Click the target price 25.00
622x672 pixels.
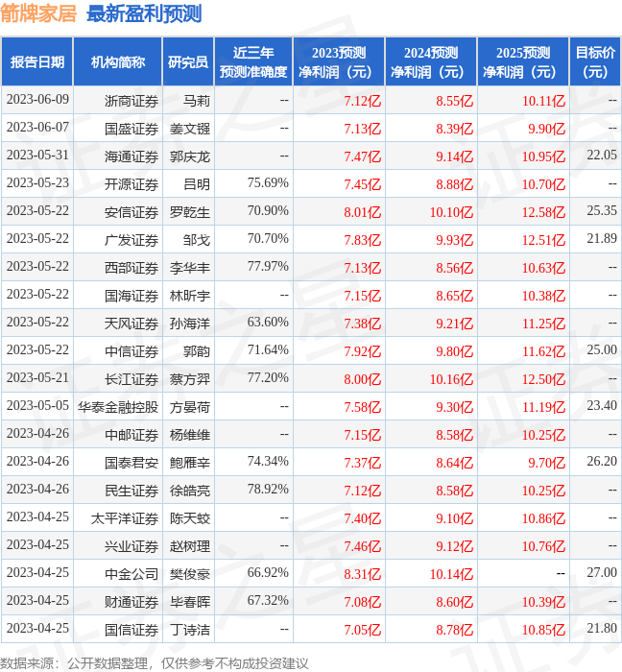tap(602, 349)
